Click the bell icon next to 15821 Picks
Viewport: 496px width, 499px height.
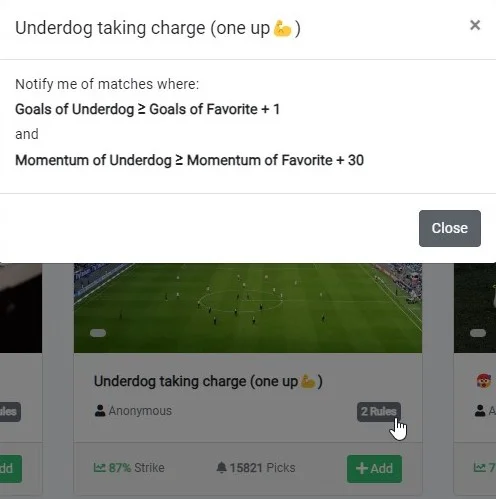coord(221,467)
